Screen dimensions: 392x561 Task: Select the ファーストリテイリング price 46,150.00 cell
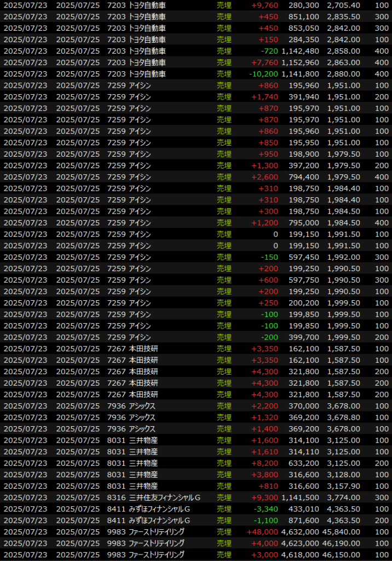tap(341, 555)
